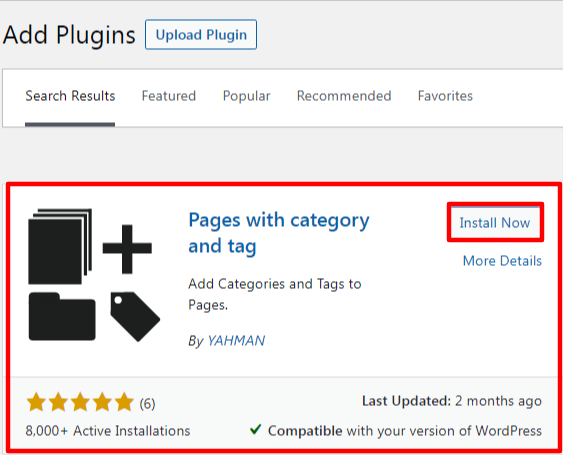The height and width of the screenshot is (455, 563).
Task: Open the Pages with category and tag title link
Action: click(279, 233)
